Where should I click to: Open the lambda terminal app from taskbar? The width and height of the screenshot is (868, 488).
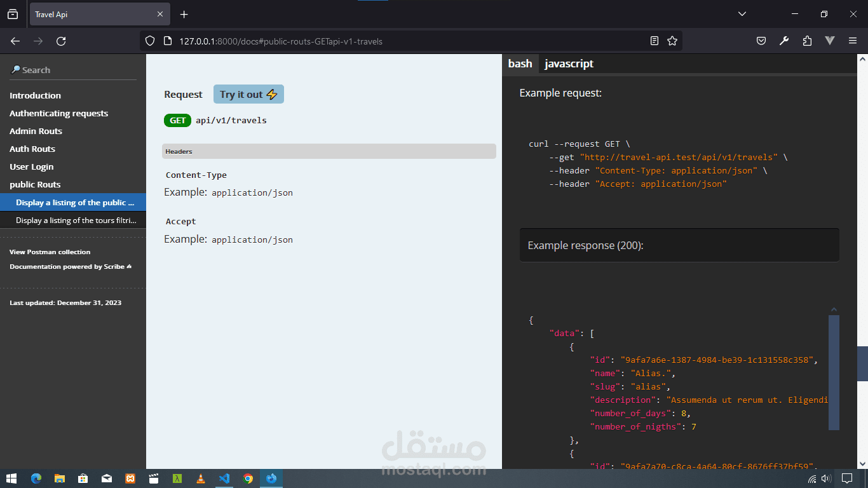[177, 478]
